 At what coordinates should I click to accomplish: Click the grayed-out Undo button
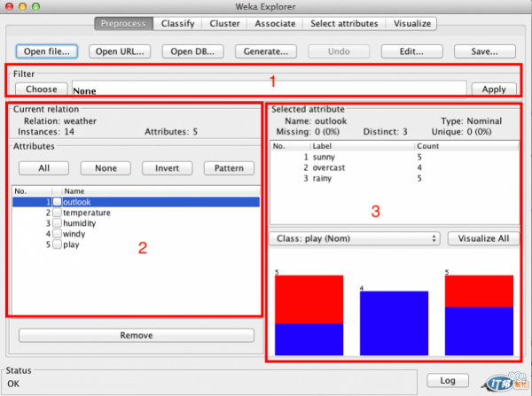pos(339,51)
